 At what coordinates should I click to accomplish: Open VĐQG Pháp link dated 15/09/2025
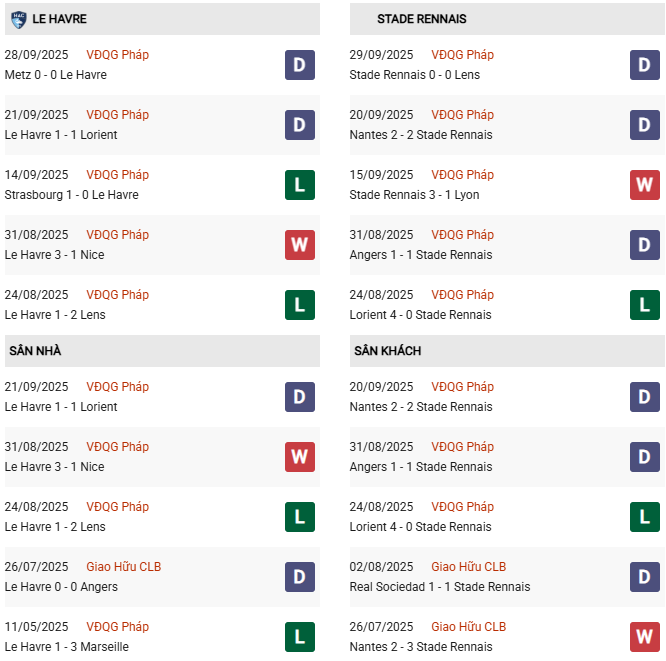tap(462, 175)
